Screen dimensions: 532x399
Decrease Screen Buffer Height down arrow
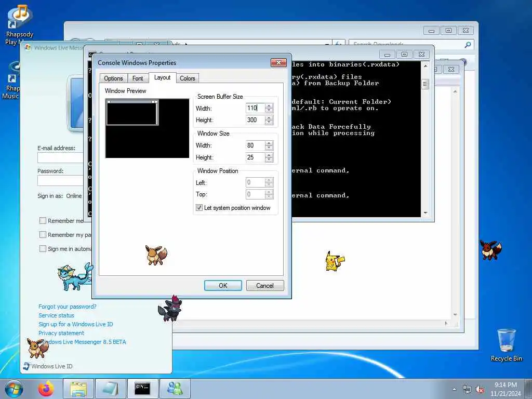click(x=269, y=122)
